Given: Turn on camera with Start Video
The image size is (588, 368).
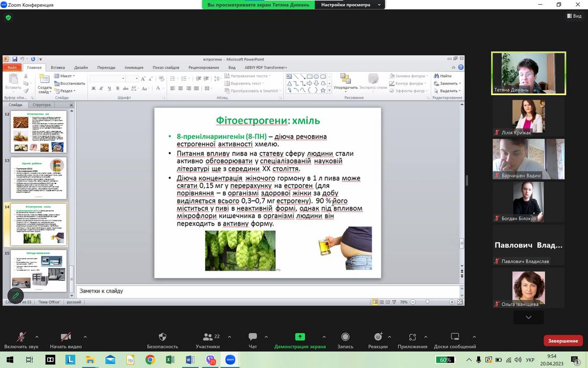Looking at the screenshot, I should click(x=66, y=337).
